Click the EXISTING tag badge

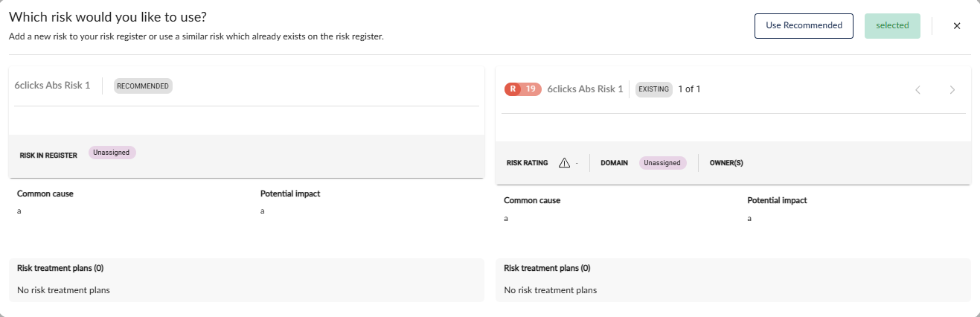coord(654,89)
